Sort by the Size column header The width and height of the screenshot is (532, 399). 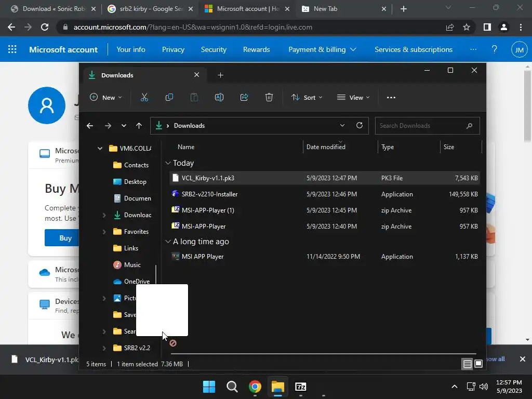tap(449, 147)
